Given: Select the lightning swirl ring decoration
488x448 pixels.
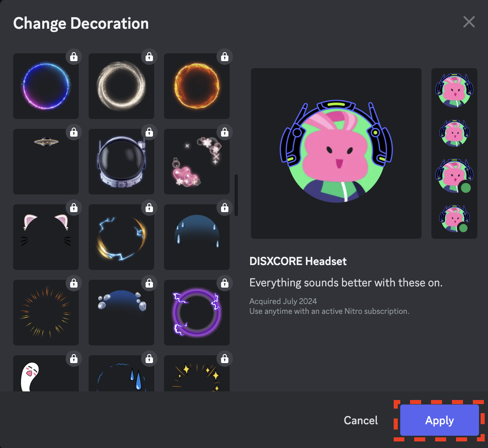Looking at the screenshot, I should pos(121,237).
